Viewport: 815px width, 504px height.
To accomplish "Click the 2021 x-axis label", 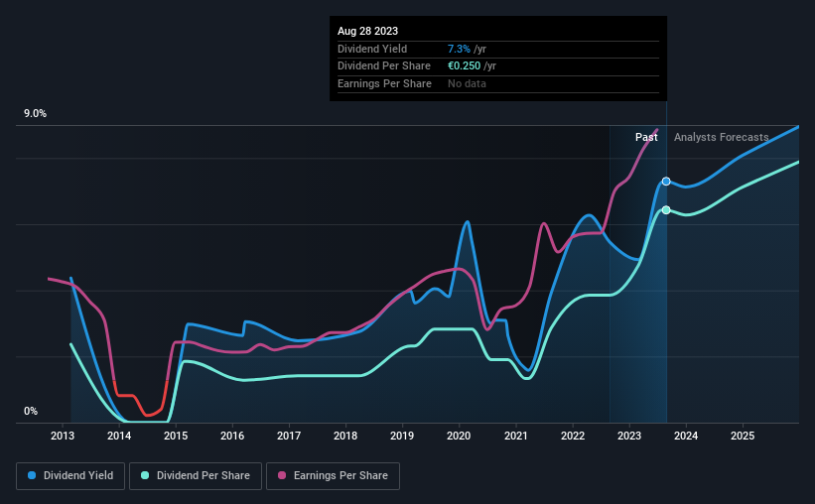I will click(x=515, y=436).
